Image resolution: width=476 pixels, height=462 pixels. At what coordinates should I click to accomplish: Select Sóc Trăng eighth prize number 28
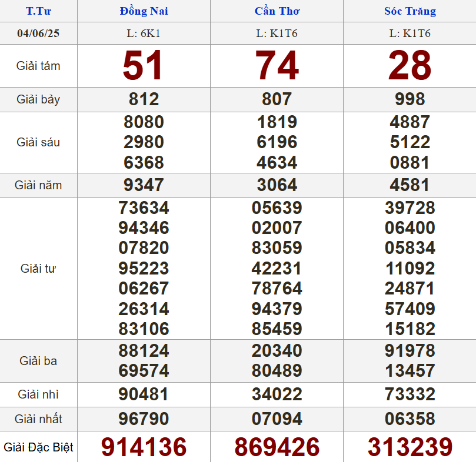point(410,66)
